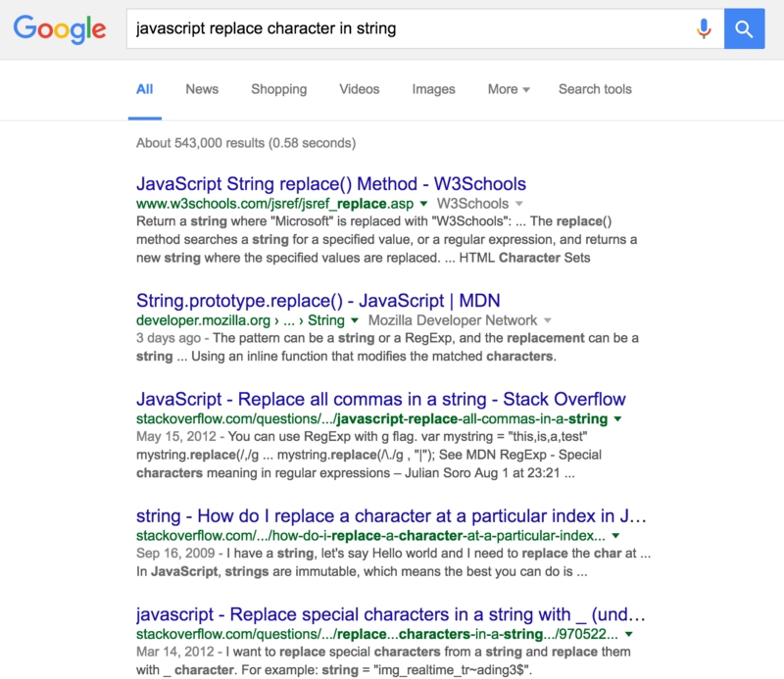Image resolution: width=784 pixels, height=679 pixels.
Task: Activate voice search microphone icon
Action: (x=703, y=28)
